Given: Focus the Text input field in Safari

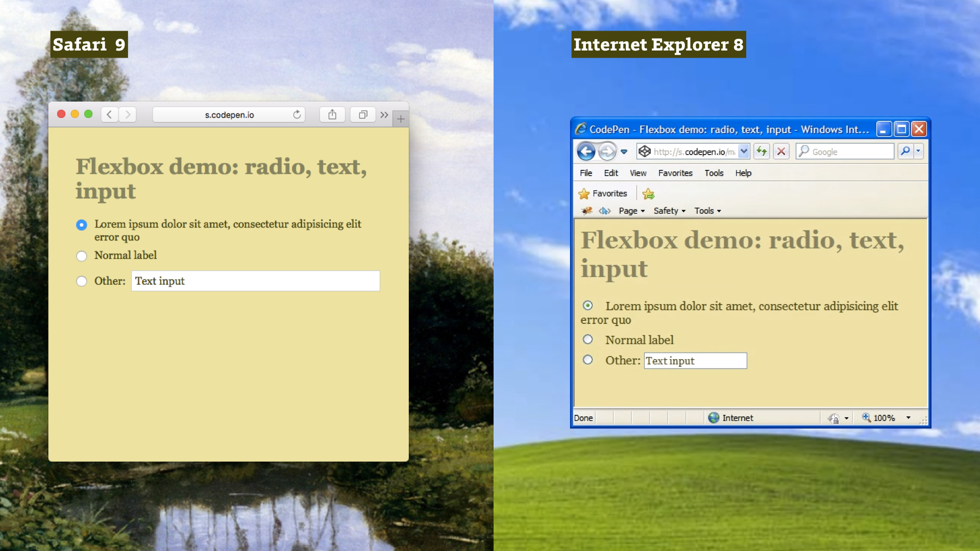Looking at the screenshot, I should tap(256, 281).
